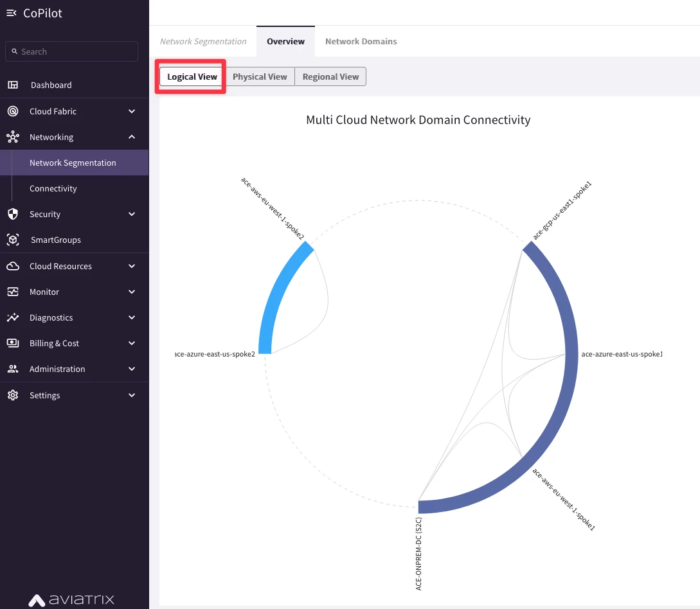Expand the Monitor chevron
700x609 pixels.
pos(132,292)
